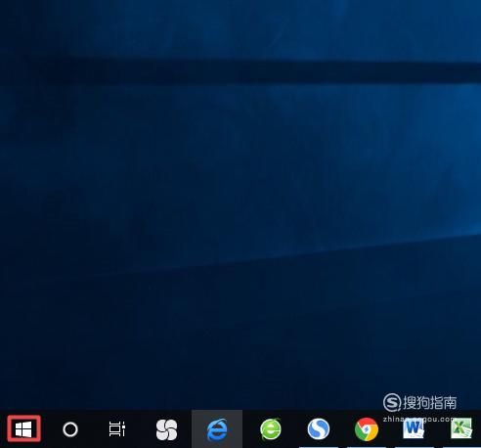Image resolution: width=481 pixels, height=448 pixels.
Task: Open Microsoft Word from the taskbar
Action: coord(414,428)
